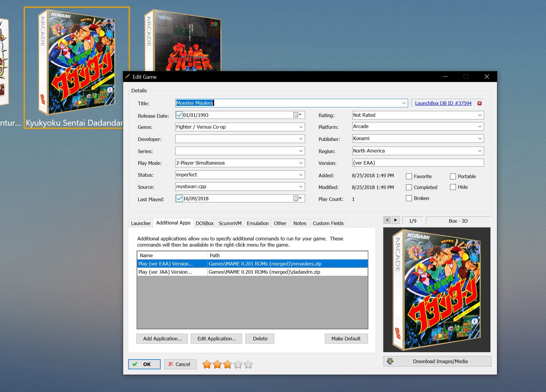Open the Source dropdown
Screen dimensions: 546x392
[301, 187]
